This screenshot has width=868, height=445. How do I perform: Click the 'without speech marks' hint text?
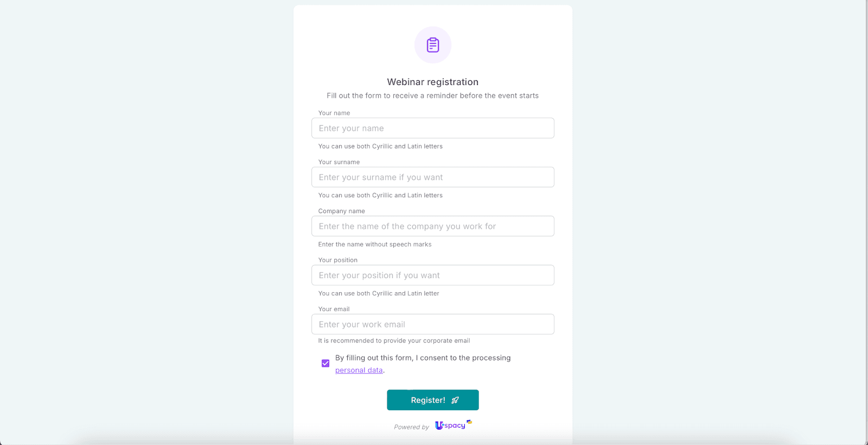(x=375, y=244)
